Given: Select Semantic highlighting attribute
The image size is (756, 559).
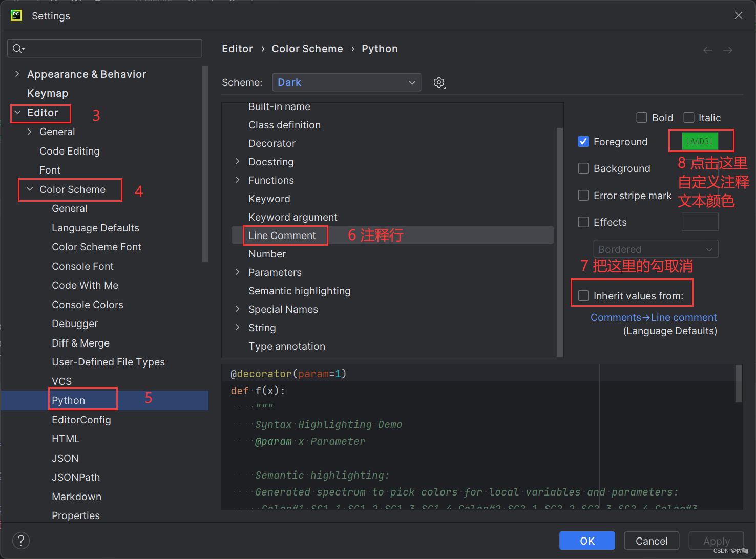Looking at the screenshot, I should [300, 291].
